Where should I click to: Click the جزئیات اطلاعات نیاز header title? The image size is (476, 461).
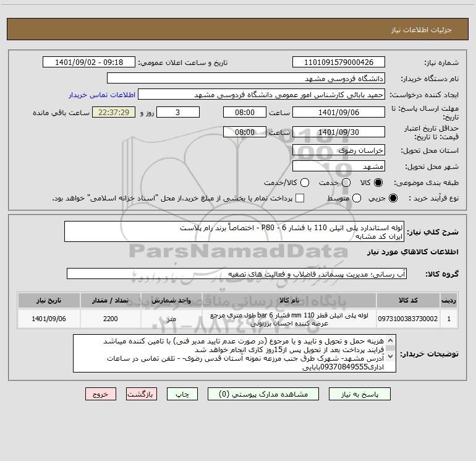(422, 30)
